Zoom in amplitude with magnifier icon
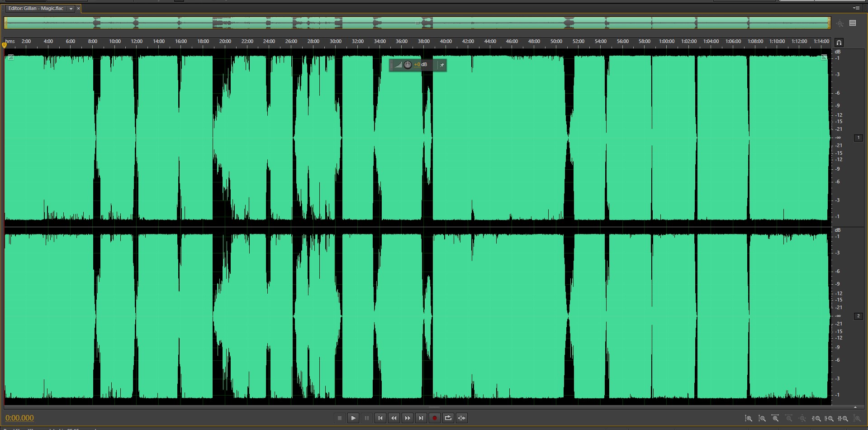The width and height of the screenshot is (868, 430). [749, 418]
